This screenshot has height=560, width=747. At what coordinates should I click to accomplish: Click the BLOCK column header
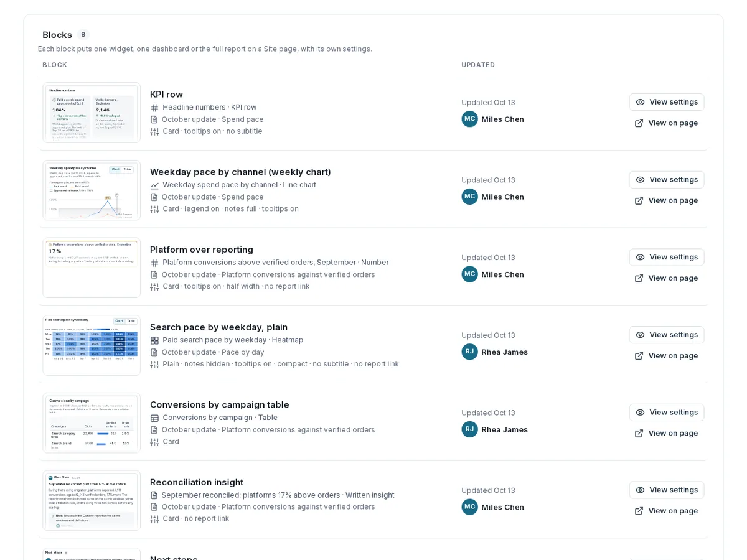tap(55, 65)
